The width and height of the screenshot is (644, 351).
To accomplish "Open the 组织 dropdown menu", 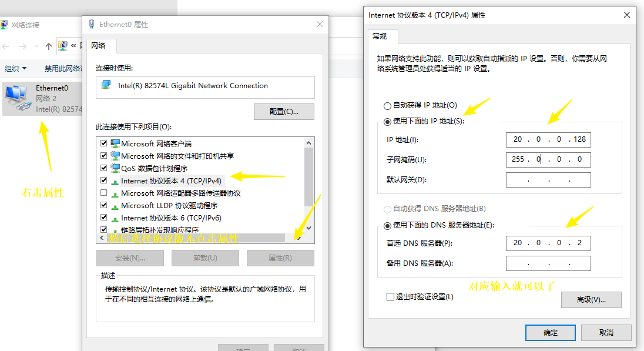I will pos(16,68).
